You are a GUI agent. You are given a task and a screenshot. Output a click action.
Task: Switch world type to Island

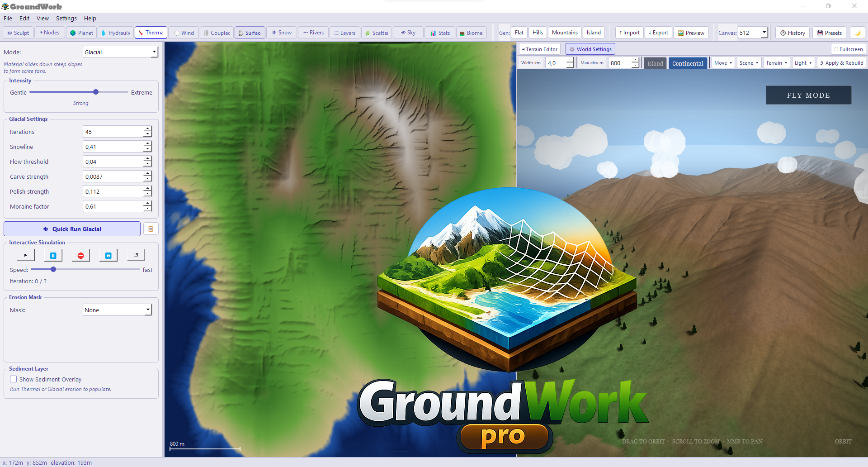[655, 63]
